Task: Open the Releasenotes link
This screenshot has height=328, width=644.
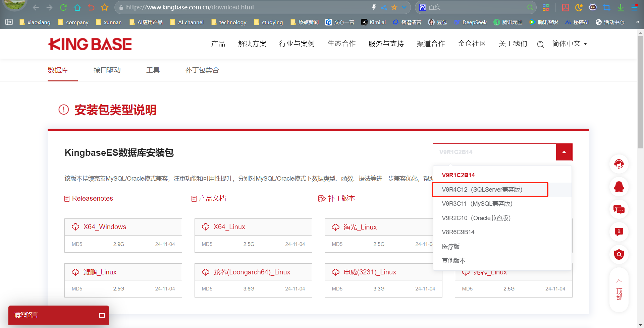Action: pos(92,198)
